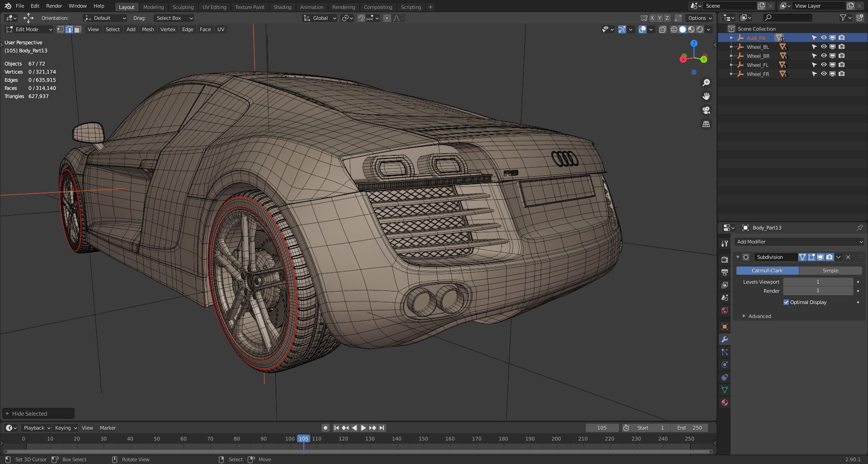Open the Edit Mode selector dropdown
The height and width of the screenshot is (464, 868).
click(x=29, y=29)
